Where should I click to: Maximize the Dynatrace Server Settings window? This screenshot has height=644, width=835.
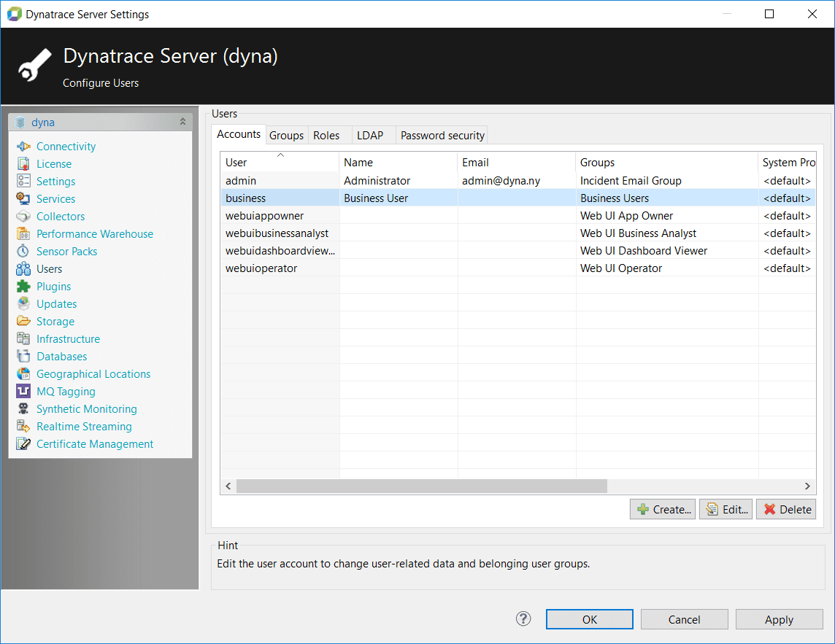pyautogui.click(x=769, y=14)
